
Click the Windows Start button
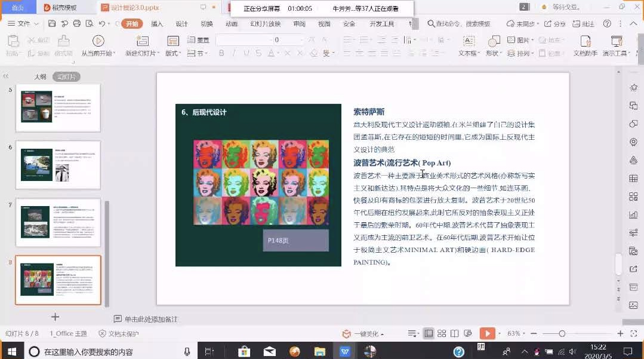pos(11,351)
